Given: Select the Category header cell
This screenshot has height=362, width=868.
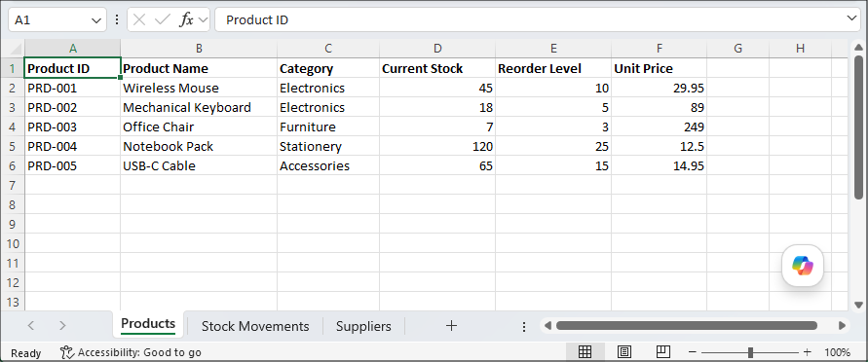Looking at the screenshot, I should (x=328, y=68).
